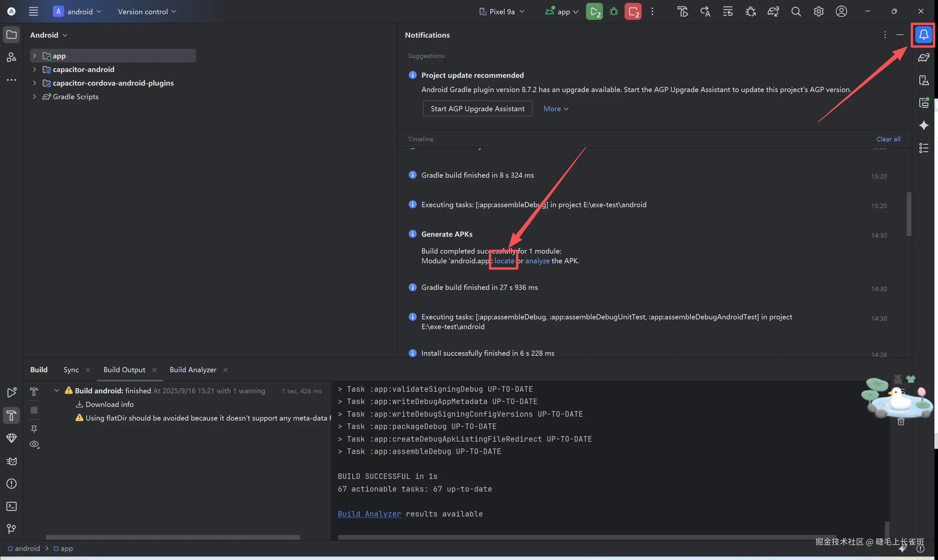Expand the capacitor-android module
This screenshot has height=560, width=938.
34,69
